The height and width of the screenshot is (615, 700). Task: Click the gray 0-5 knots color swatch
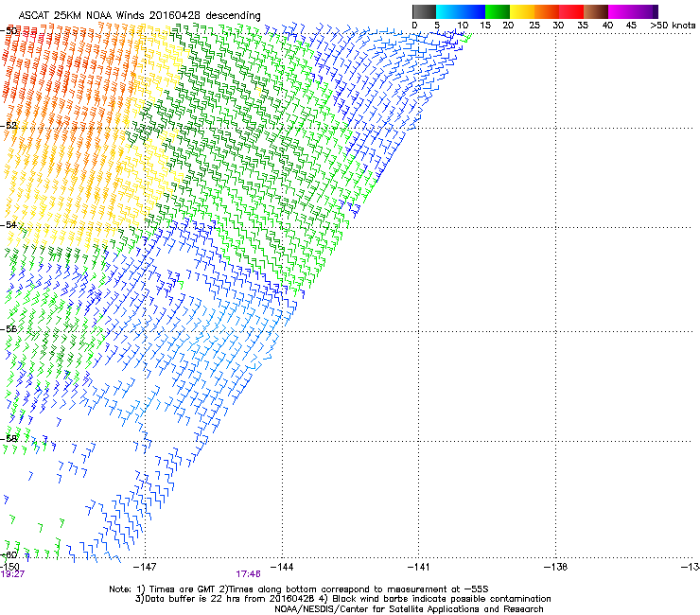click(x=424, y=11)
